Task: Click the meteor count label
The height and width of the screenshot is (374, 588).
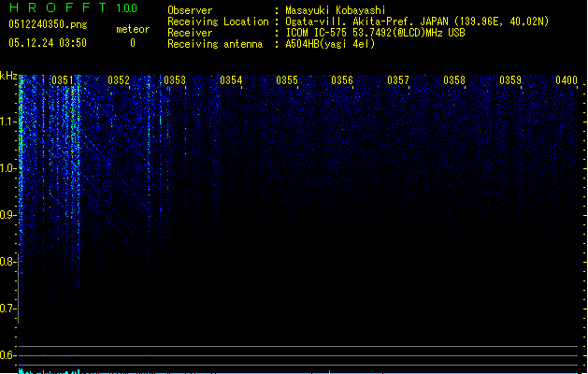Action: click(x=133, y=29)
